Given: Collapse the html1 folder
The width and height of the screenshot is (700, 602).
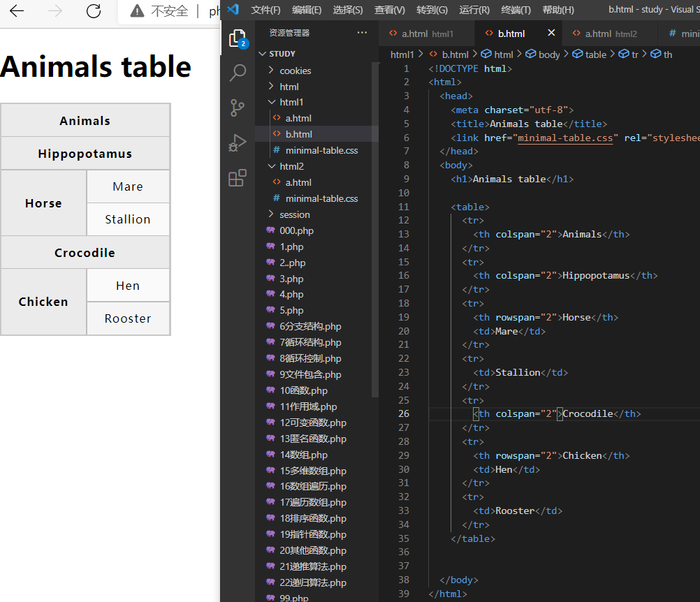Looking at the screenshot, I should pos(291,102).
